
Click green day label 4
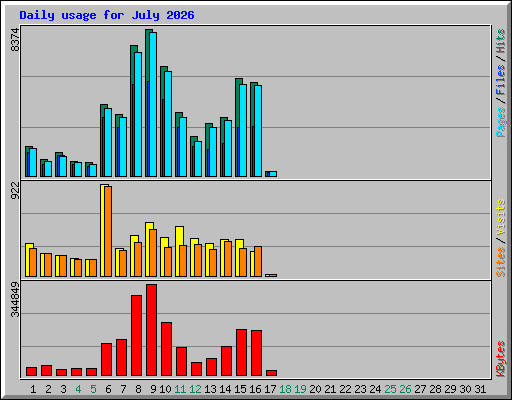tap(78, 389)
